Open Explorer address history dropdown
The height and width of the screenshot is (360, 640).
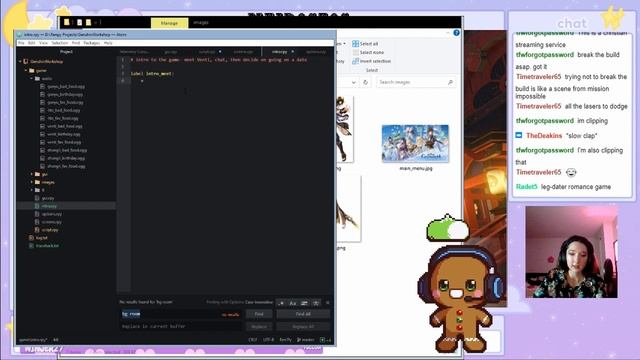coord(353,82)
